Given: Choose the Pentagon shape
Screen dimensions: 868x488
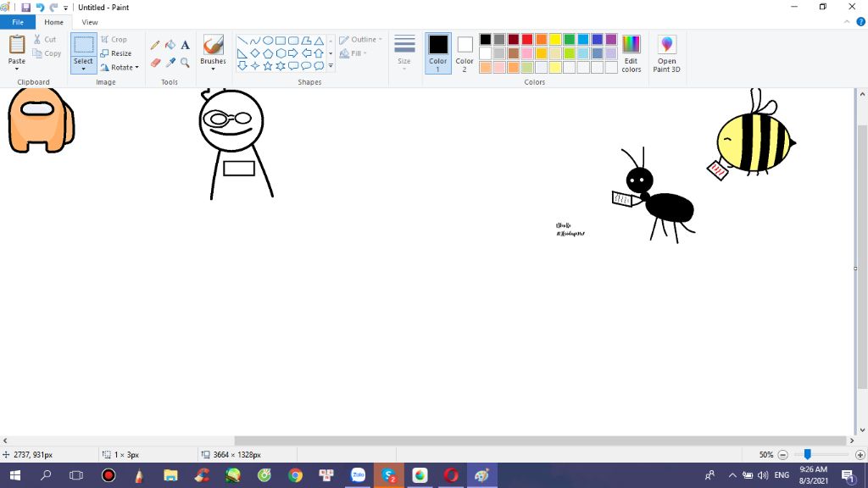Looking at the screenshot, I should 267,53.
